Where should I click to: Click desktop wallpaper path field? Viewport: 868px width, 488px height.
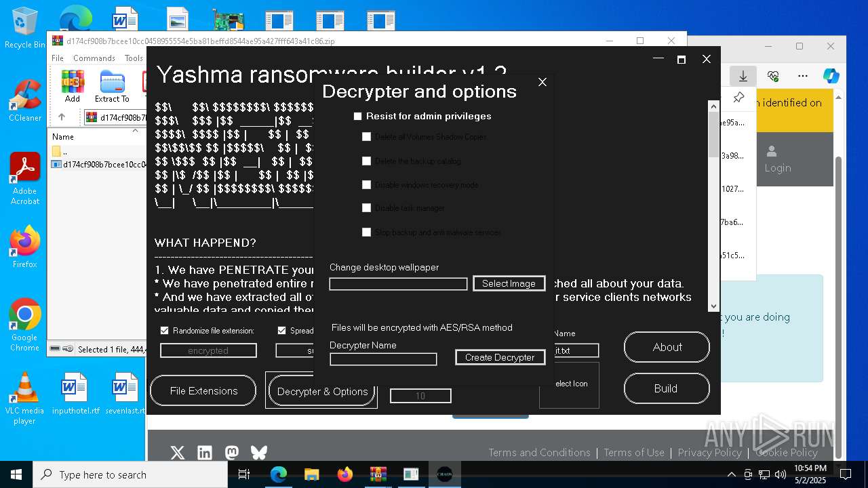(399, 284)
